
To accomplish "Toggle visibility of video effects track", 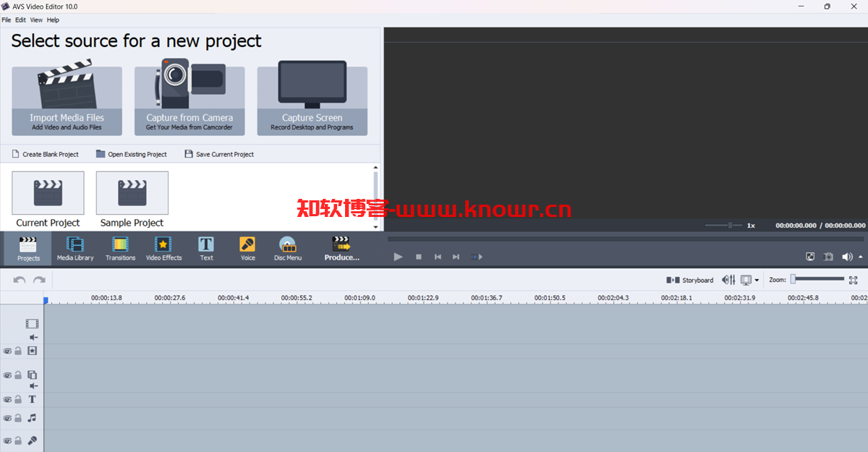I will click(7, 351).
